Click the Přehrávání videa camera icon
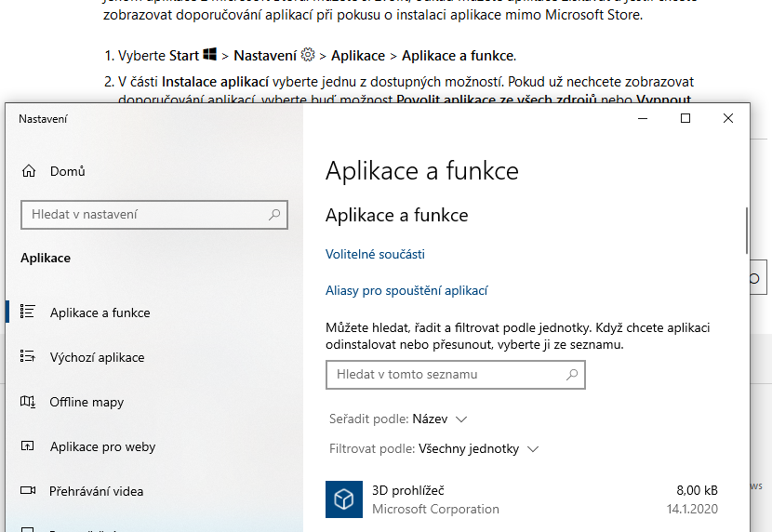 pos(29,491)
